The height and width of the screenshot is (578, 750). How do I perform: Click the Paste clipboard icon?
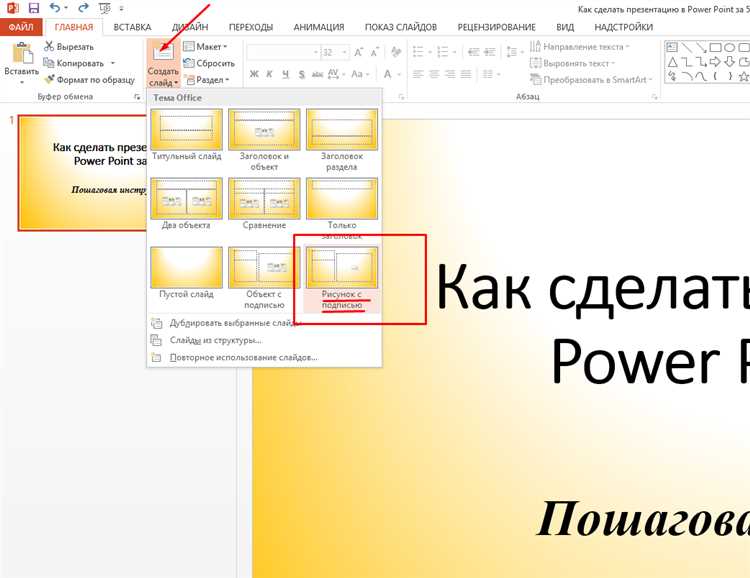pos(22,53)
